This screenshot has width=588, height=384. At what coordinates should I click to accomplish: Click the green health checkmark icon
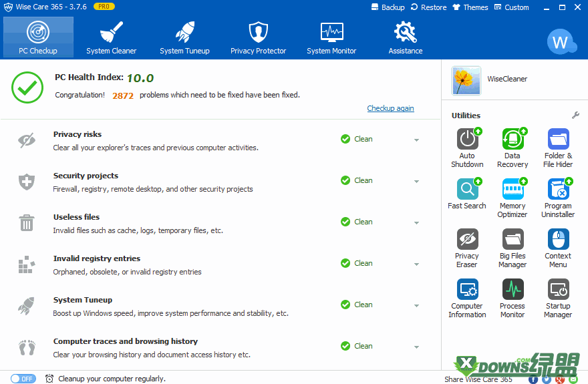[27, 87]
